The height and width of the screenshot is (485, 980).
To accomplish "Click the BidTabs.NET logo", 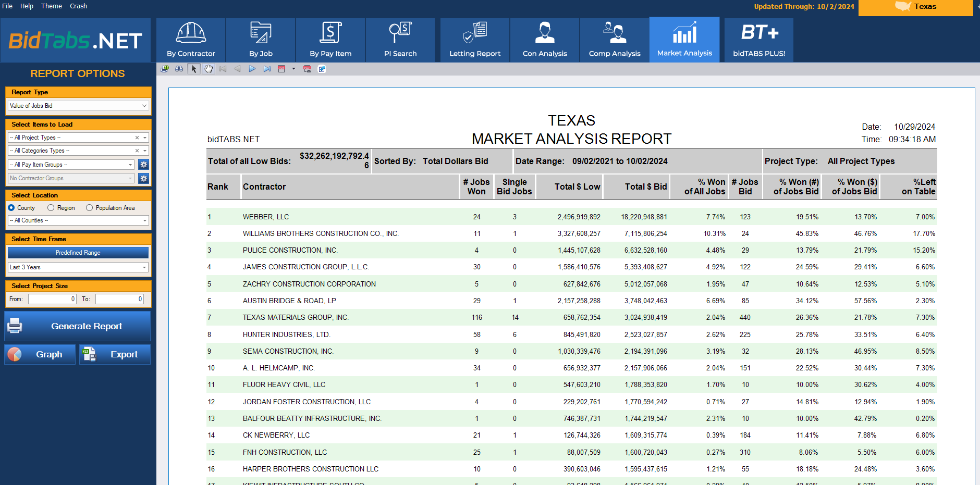I will 76,41.
